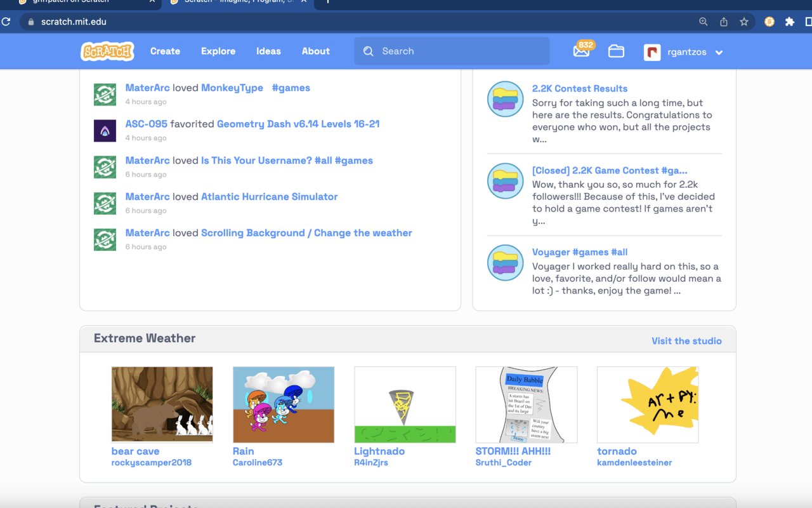The image size is (812, 508).
Task: Open Visit the studio link
Action: point(686,341)
